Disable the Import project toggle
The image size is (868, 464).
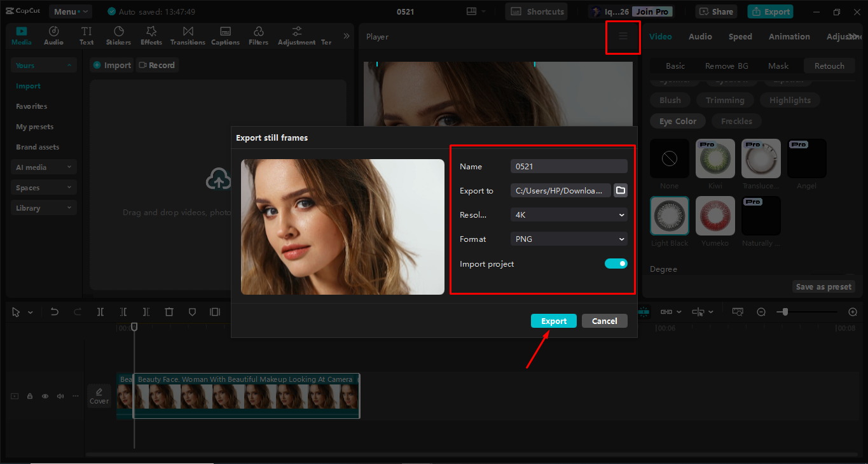point(616,264)
